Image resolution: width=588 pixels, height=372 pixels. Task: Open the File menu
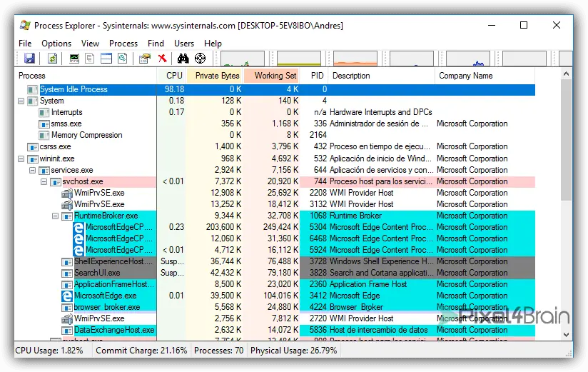[x=25, y=44]
